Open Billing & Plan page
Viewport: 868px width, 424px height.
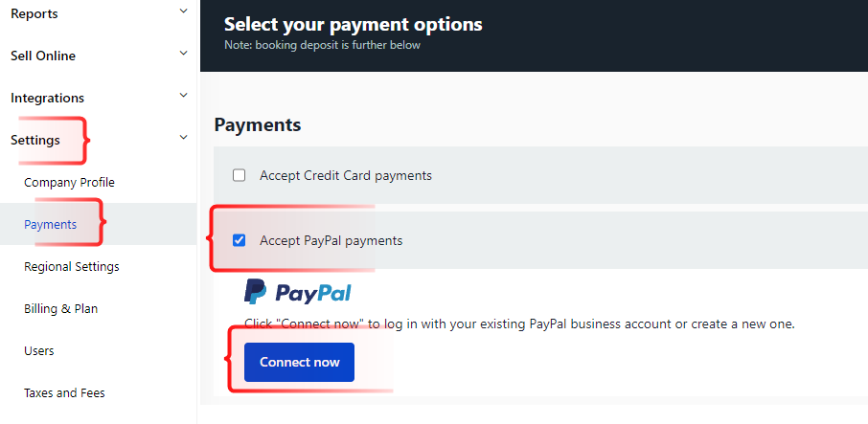pyautogui.click(x=61, y=308)
